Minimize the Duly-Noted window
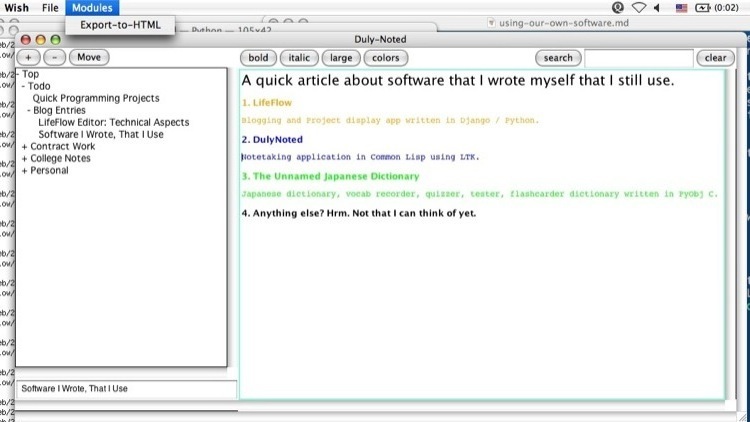 [41, 40]
